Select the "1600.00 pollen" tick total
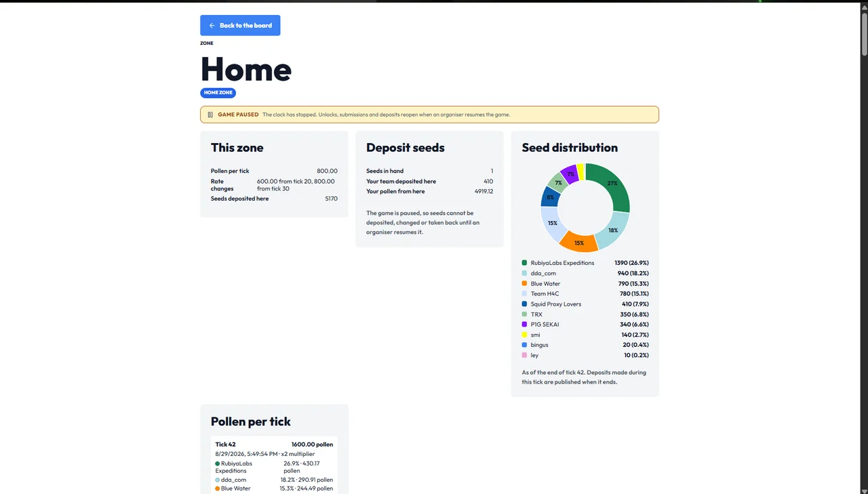Viewport: 868px width, 494px height. click(x=312, y=445)
